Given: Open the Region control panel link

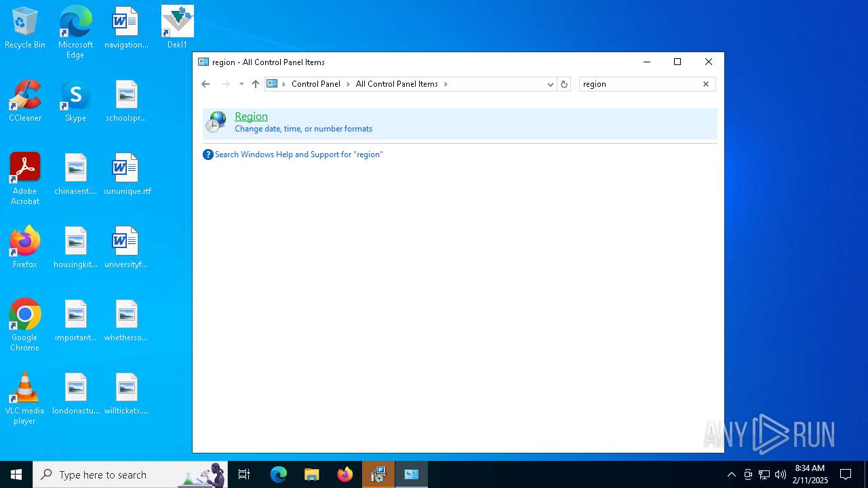Looking at the screenshot, I should (251, 117).
